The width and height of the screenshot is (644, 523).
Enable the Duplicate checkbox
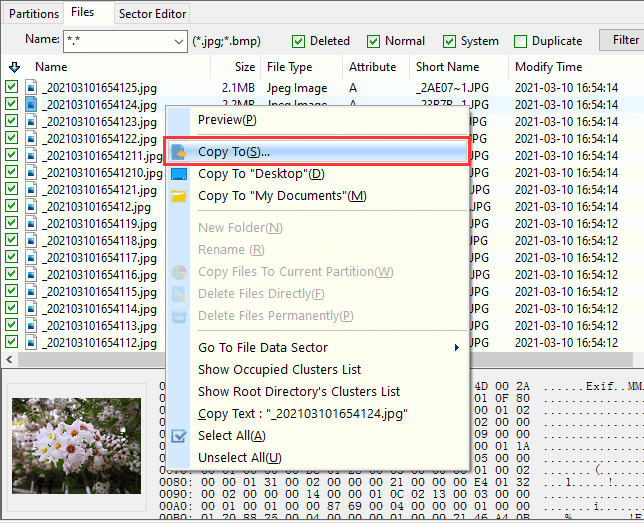click(520, 41)
